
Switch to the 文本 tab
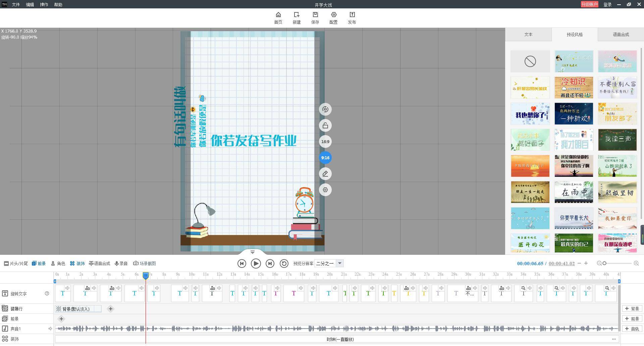(528, 35)
